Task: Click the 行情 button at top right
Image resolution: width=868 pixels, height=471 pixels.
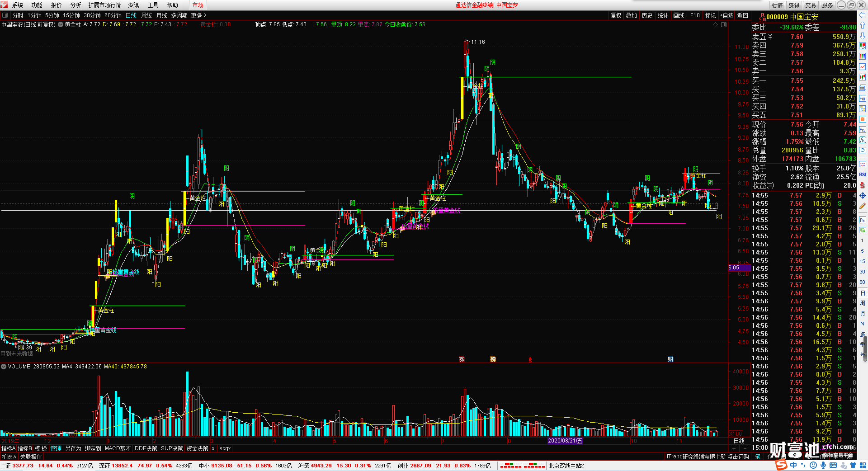Action: click(x=778, y=5)
